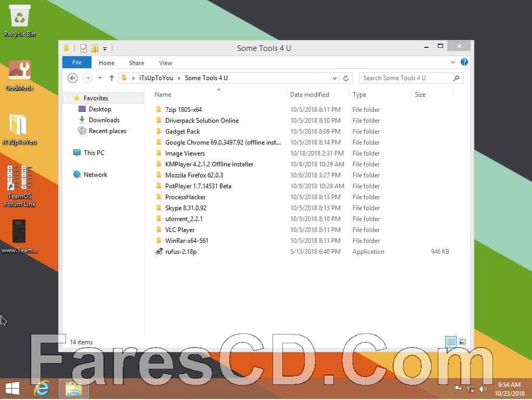532x400 pixels.
Task: Open the View ribbon tab
Action: [165, 63]
